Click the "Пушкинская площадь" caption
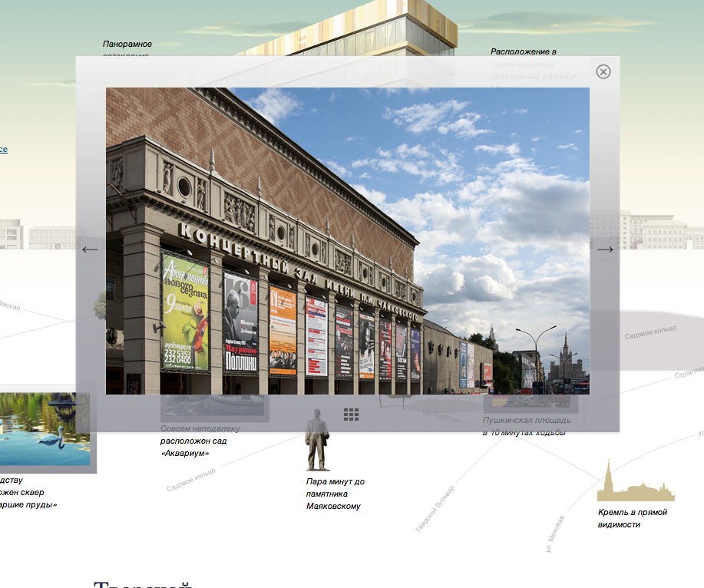 tap(527, 426)
